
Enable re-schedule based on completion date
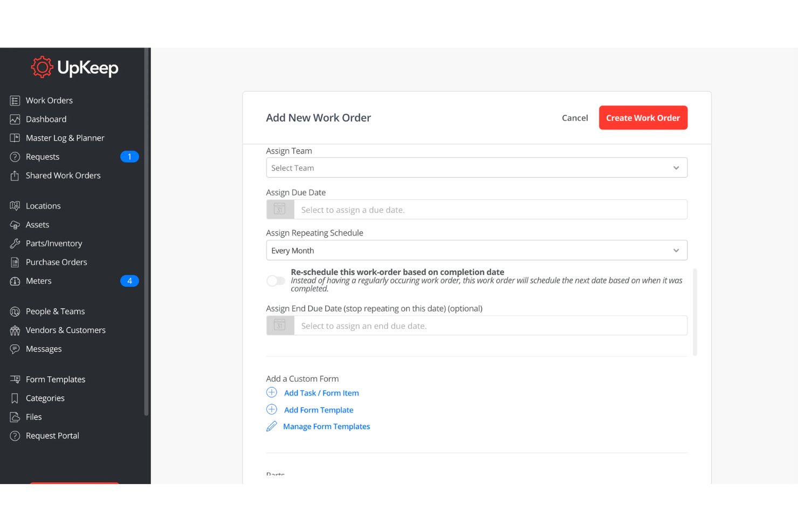pyautogui.click(x=276, y=281)
